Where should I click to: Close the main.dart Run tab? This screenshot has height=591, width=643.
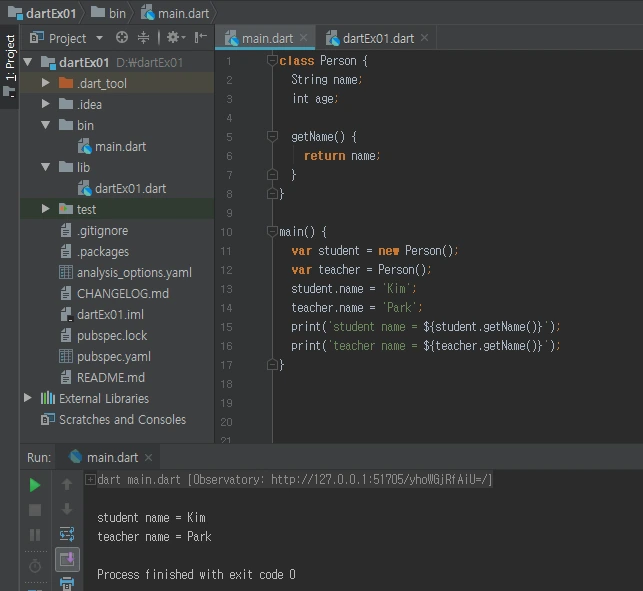click(x=148, y=457)
